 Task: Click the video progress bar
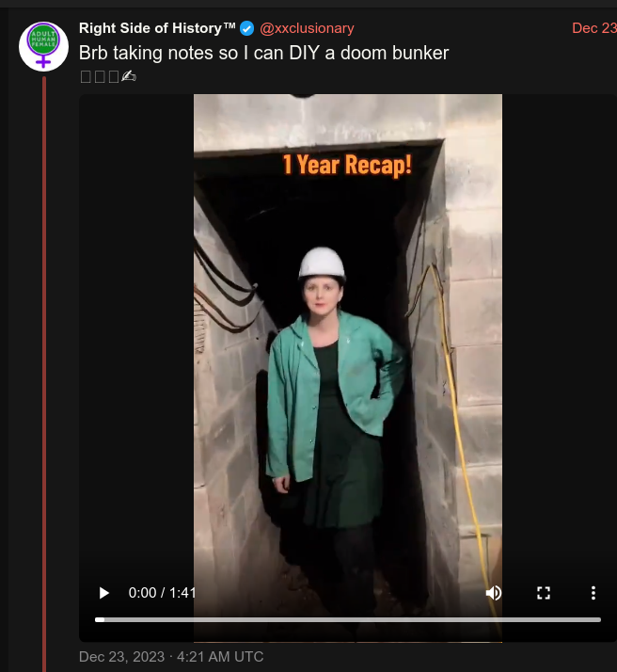pos(348,619)
